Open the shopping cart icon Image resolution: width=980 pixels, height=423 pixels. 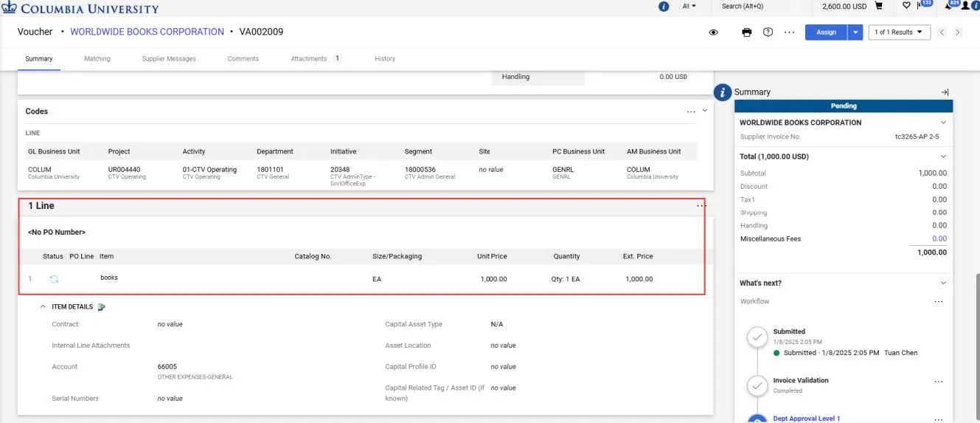click(x=878, y=6)
